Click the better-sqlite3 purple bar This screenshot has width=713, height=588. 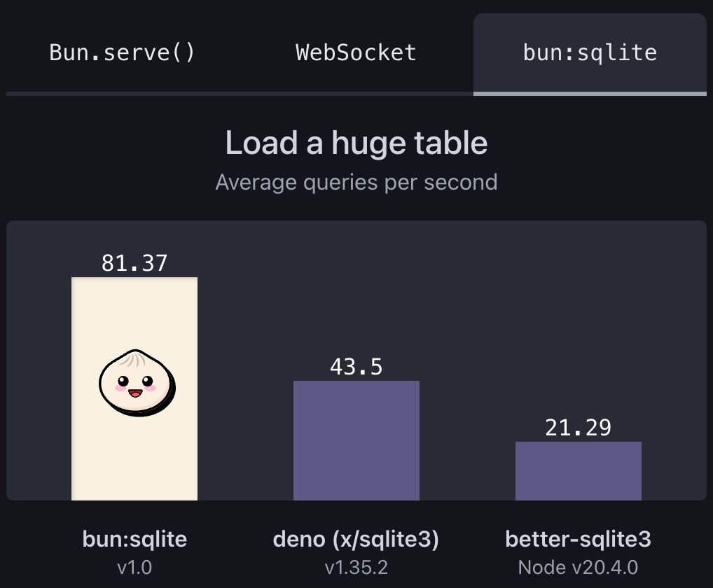(x=579, y=471)
